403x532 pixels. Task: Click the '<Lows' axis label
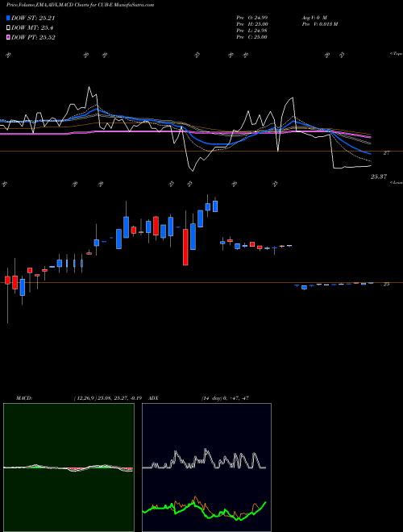[396, 182]
